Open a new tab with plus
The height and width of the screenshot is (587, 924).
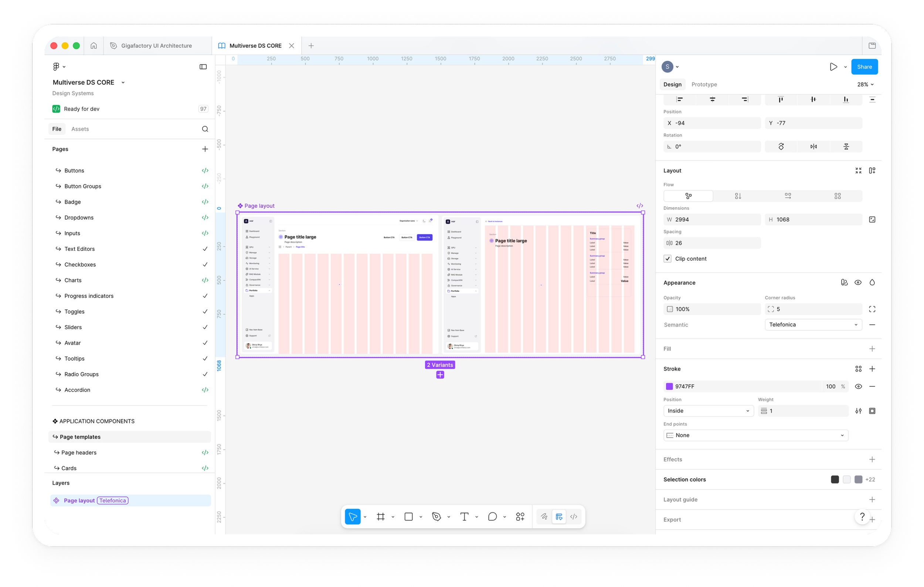311,46
